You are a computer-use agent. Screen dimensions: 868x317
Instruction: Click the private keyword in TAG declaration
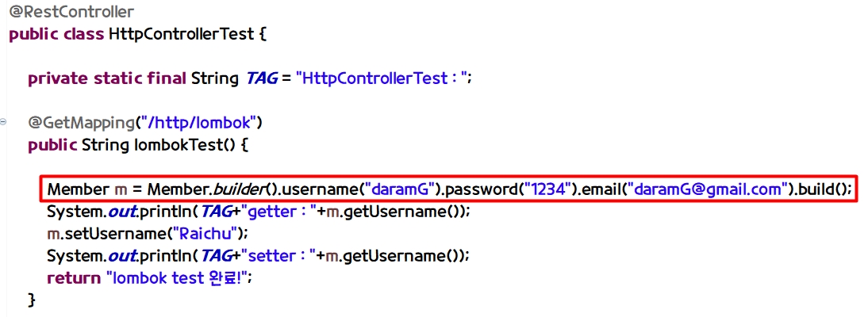[x=58, y=78]
